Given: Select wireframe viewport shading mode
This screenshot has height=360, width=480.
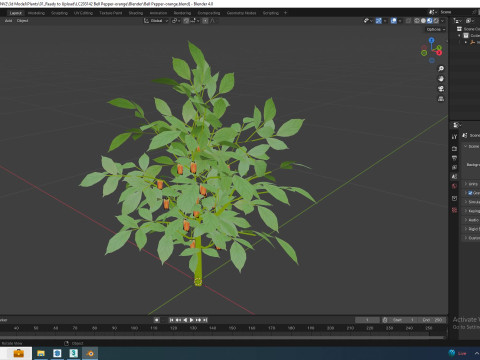Looking at the screenshot, I should click(x=417, y=21).
